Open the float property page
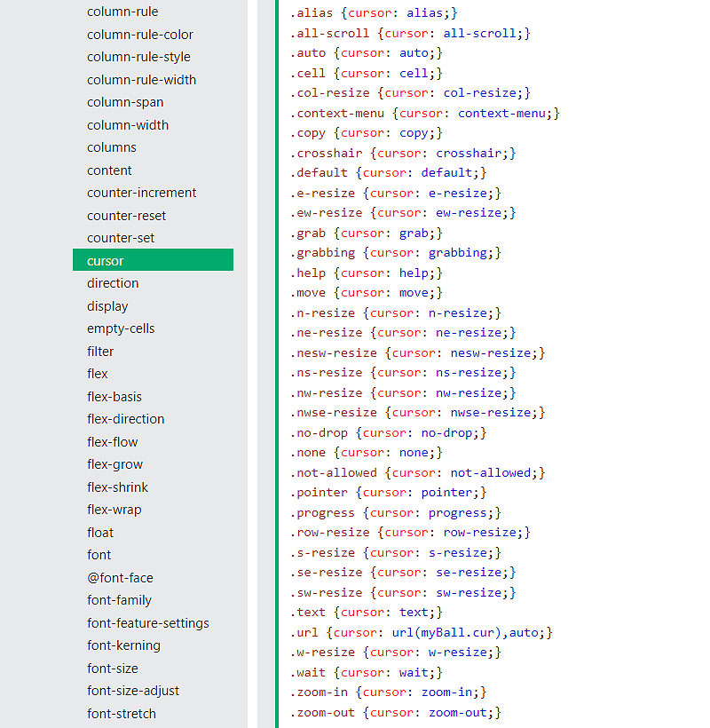 pos(100,533)
